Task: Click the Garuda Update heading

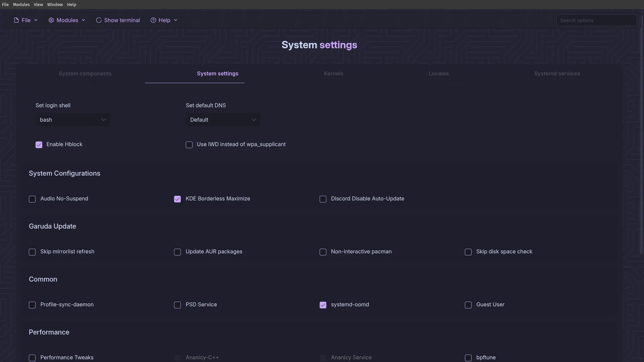Action: pyautogui.click(x=52, y=226)
